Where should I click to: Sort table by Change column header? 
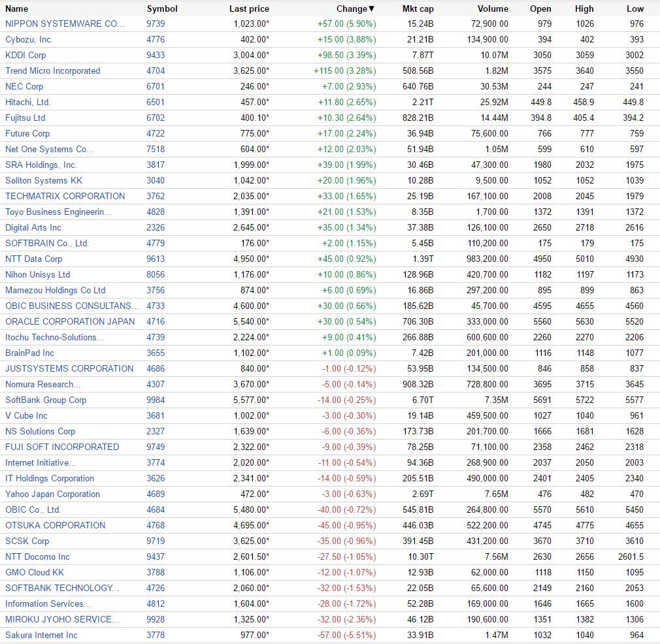355,9
